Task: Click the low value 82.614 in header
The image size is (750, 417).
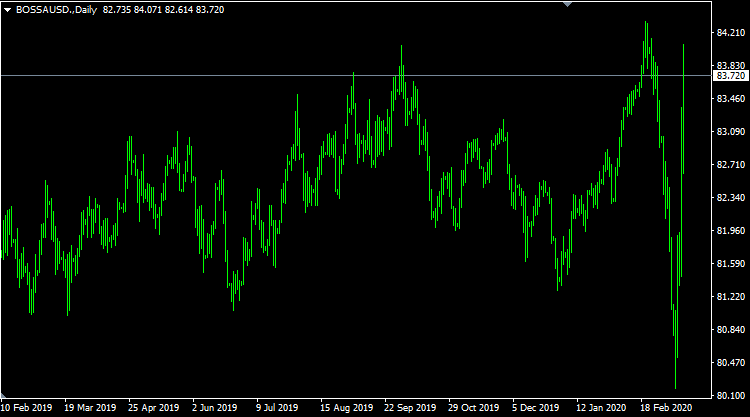Action: coord(179,10)
